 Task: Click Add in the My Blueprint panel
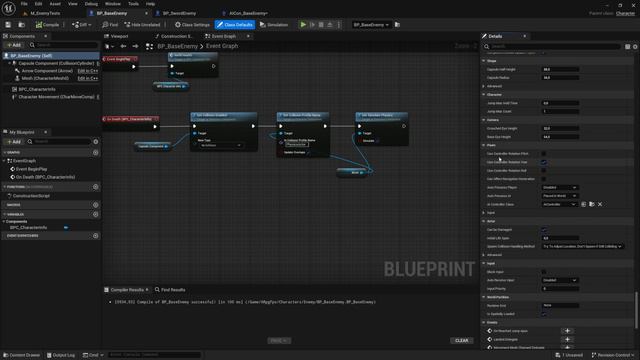tap(13, 142)
